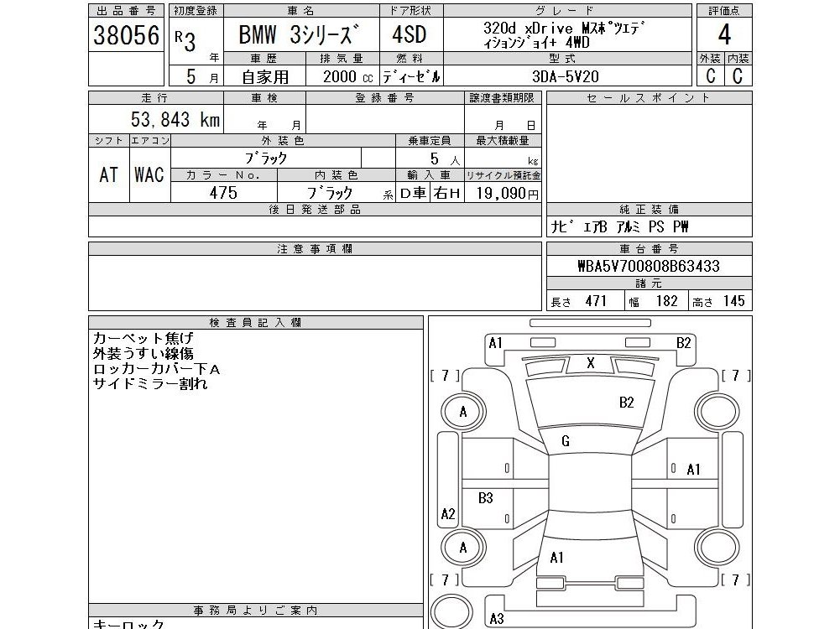The height and width of the screenshot is (629, 840).
Task: Select the width value 182
Action: coord(667,301)
